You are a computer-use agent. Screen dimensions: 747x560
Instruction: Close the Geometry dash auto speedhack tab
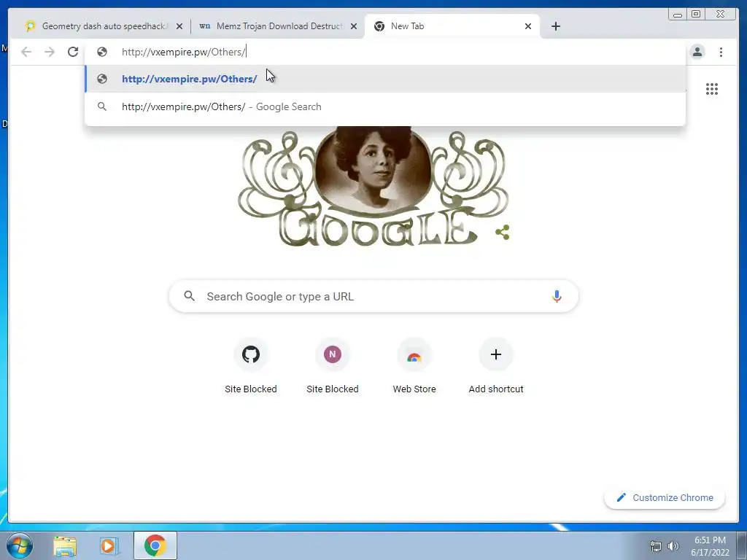tap(179, 27)
